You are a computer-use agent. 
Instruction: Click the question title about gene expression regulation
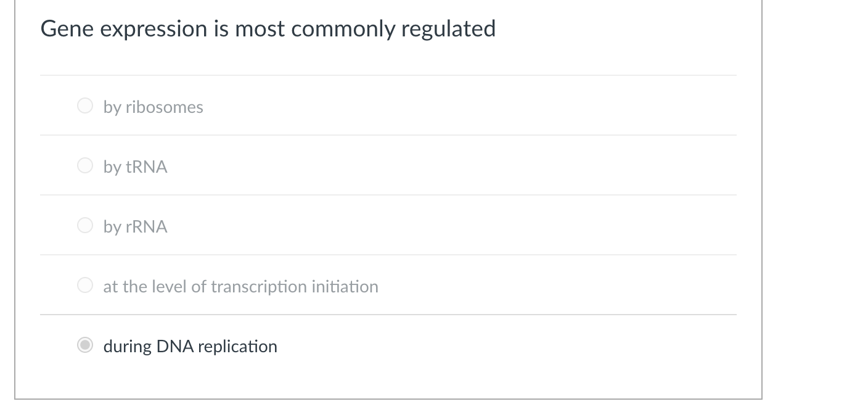268,28
